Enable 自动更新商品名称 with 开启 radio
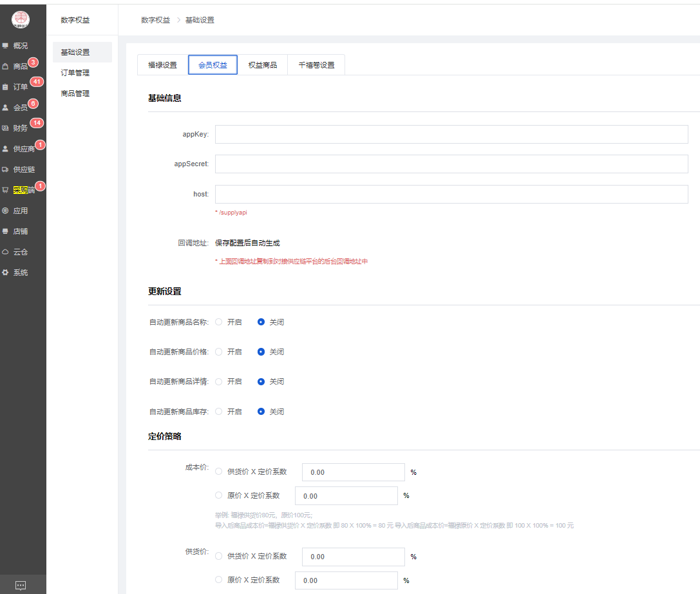700x594 pixels. click(219, 322)
